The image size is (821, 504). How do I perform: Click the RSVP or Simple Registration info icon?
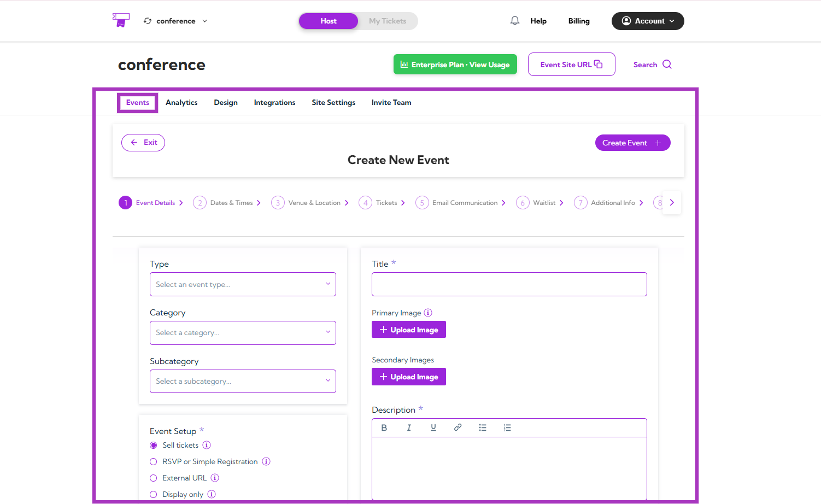point(266,461)
